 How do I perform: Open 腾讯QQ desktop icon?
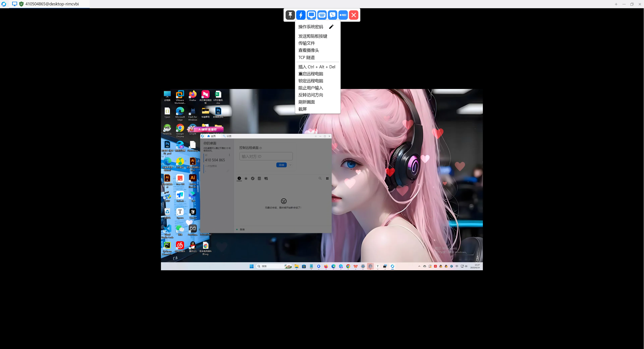pos(192,247)
